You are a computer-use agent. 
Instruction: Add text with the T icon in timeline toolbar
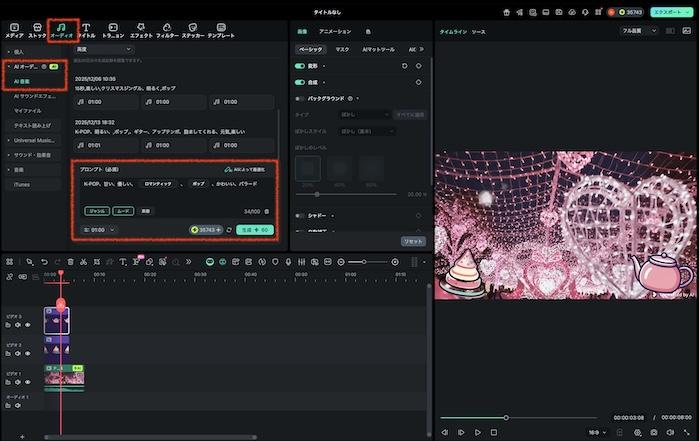[x=123, y=262]
